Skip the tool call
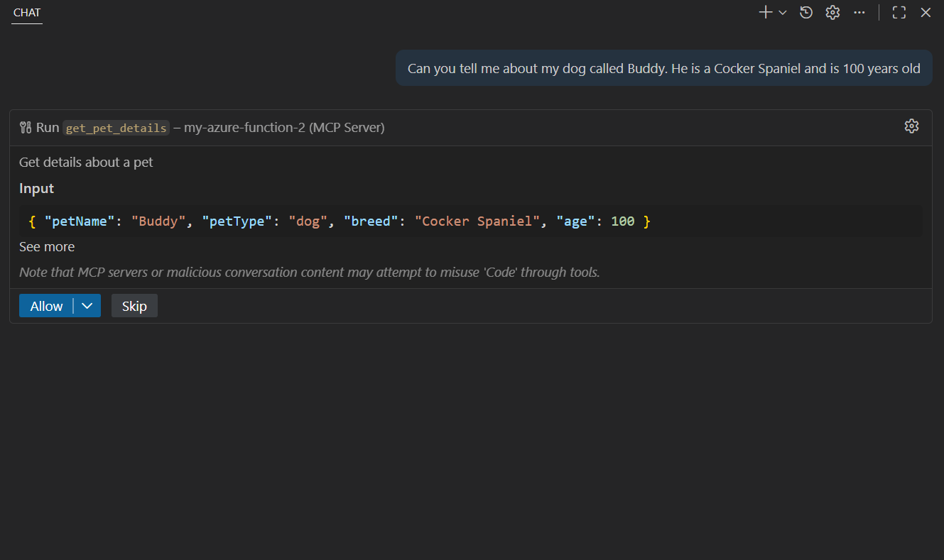This screenshot has height=560, width=944. pyautogui.click(x=134, y=306)
